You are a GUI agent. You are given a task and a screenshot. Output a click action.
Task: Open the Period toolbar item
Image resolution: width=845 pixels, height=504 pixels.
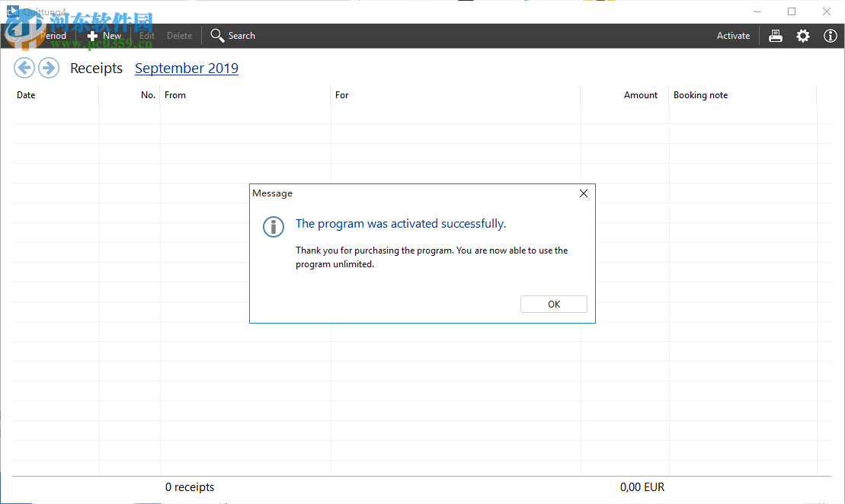53,36
